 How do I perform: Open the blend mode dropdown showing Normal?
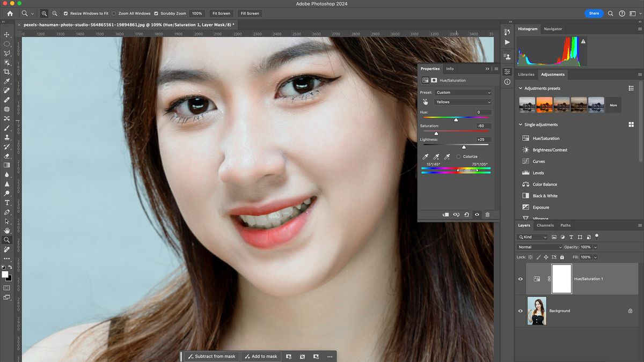click(539, 247)
